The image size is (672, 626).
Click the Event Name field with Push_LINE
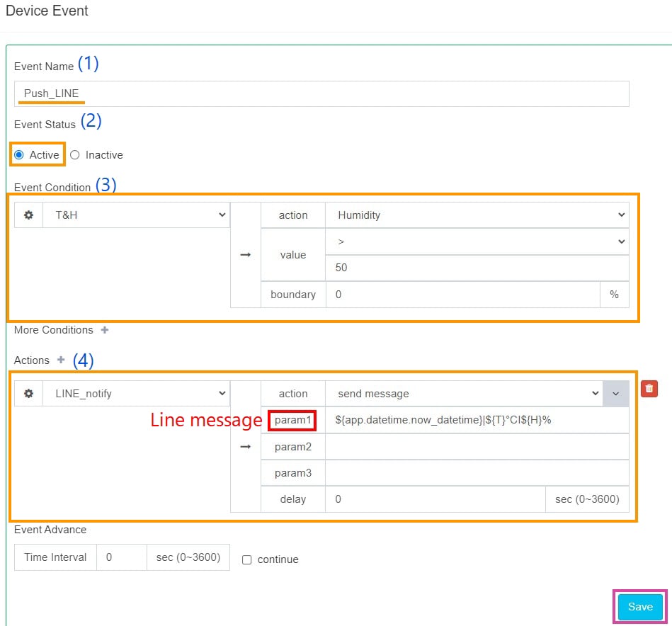pyautogui.click(x=321, y=93)
